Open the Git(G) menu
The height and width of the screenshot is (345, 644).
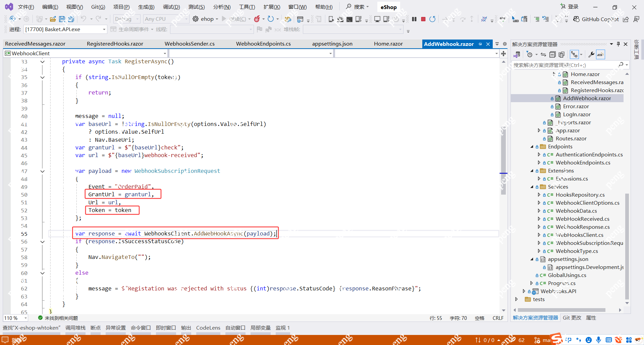coord(98,7)
